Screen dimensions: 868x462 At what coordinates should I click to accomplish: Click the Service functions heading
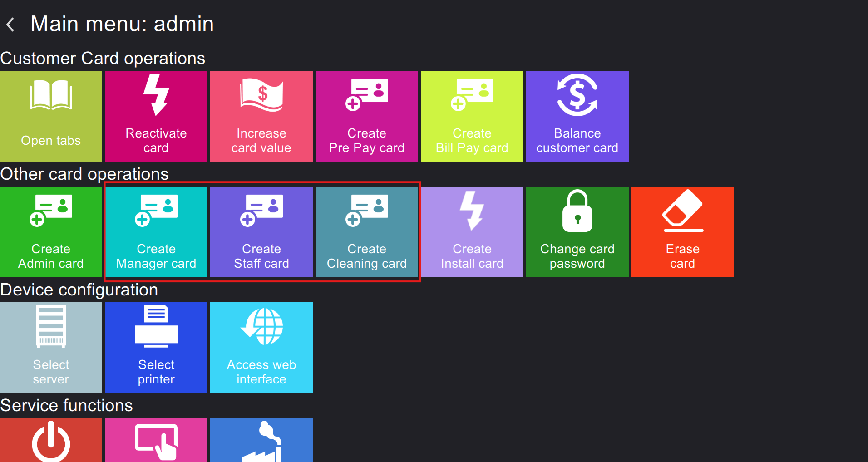(x=66, y=405)
